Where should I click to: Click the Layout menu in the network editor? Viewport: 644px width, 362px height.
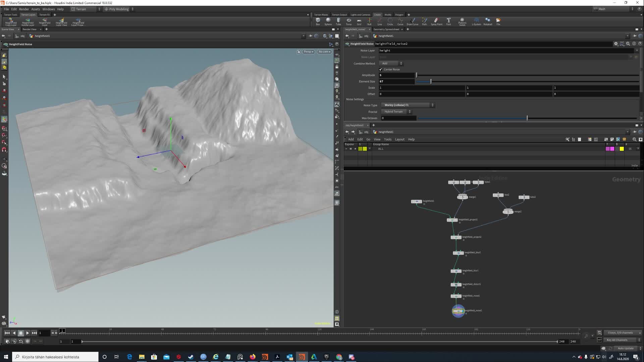(399, 139)
